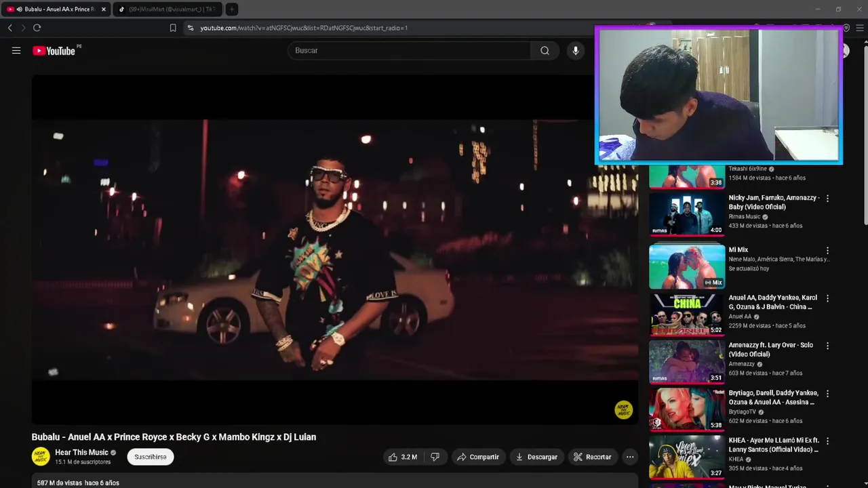Click the search magnifier button

point(545,51)
